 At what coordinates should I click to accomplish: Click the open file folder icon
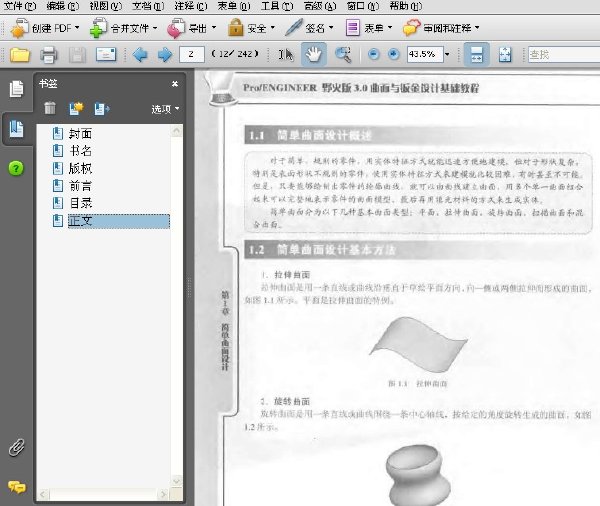pos(20,55)
